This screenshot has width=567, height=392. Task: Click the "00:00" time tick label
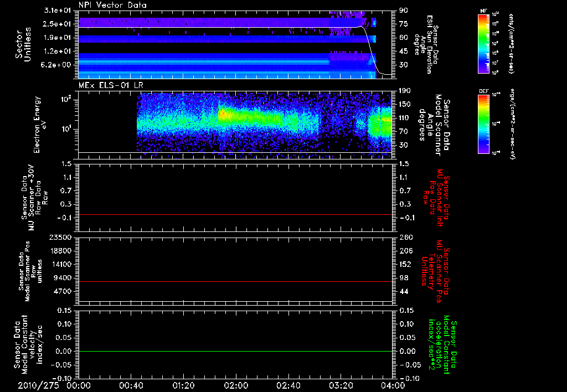[x=79, y=385]
